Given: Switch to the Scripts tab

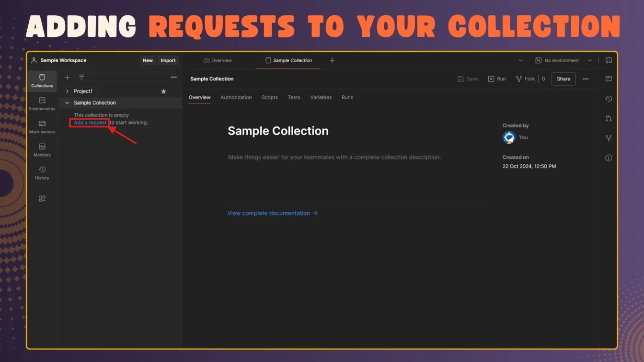Looking at the screenshot, I should click(x=270, y=97).
